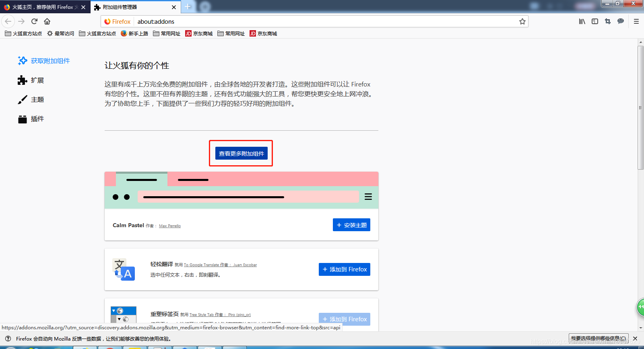
Task: Open author link Juan Escobar
Action: [245, 265]
